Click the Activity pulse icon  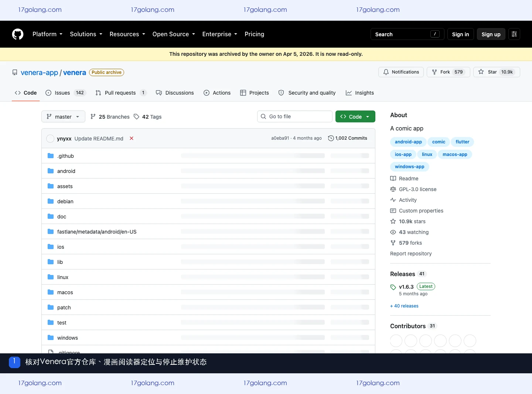(x=393, y=200)
